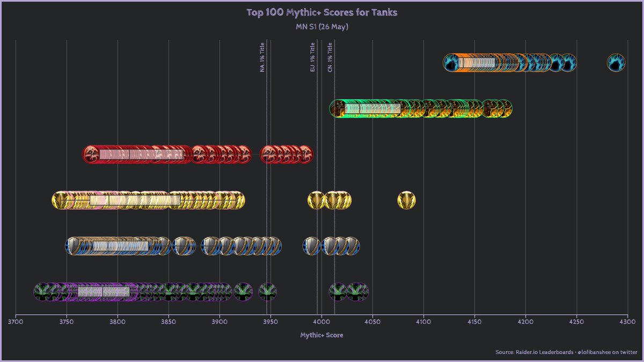Click the 3700 axis tick label
The width and height of the screenshot is (644, 362).
point(16,321)
